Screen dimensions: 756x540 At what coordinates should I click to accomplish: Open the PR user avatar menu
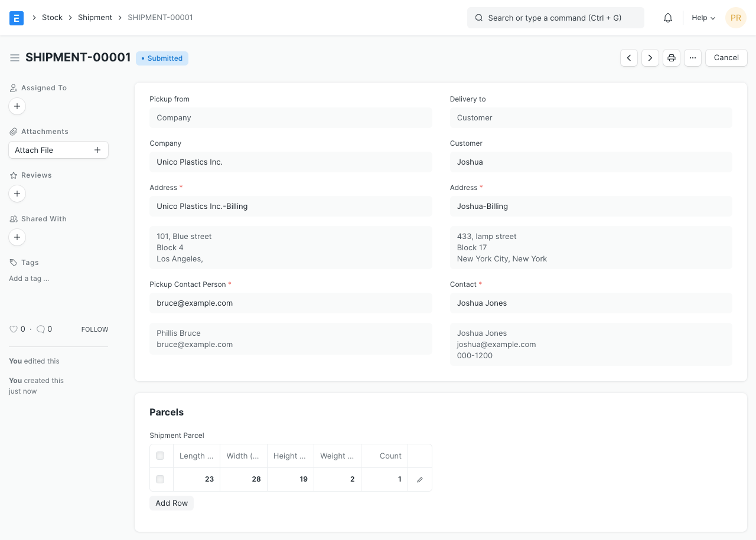point(736,18)
